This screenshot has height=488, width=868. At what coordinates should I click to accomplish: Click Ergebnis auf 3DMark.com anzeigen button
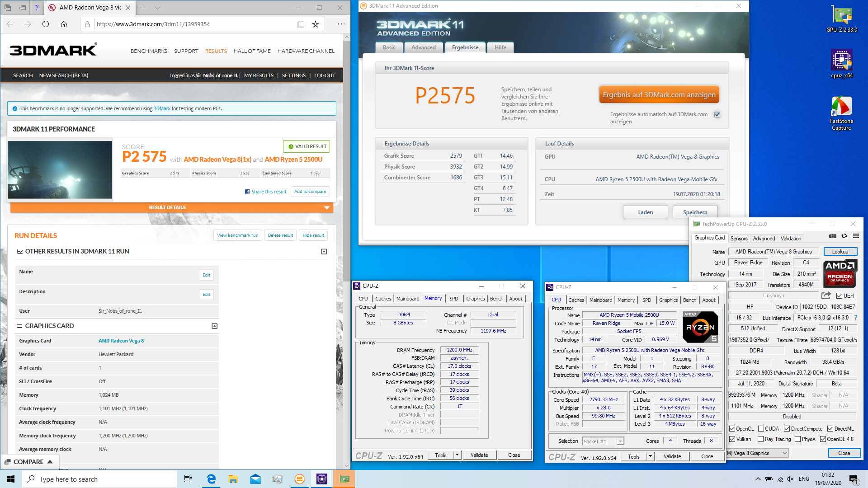coord(659,95)
